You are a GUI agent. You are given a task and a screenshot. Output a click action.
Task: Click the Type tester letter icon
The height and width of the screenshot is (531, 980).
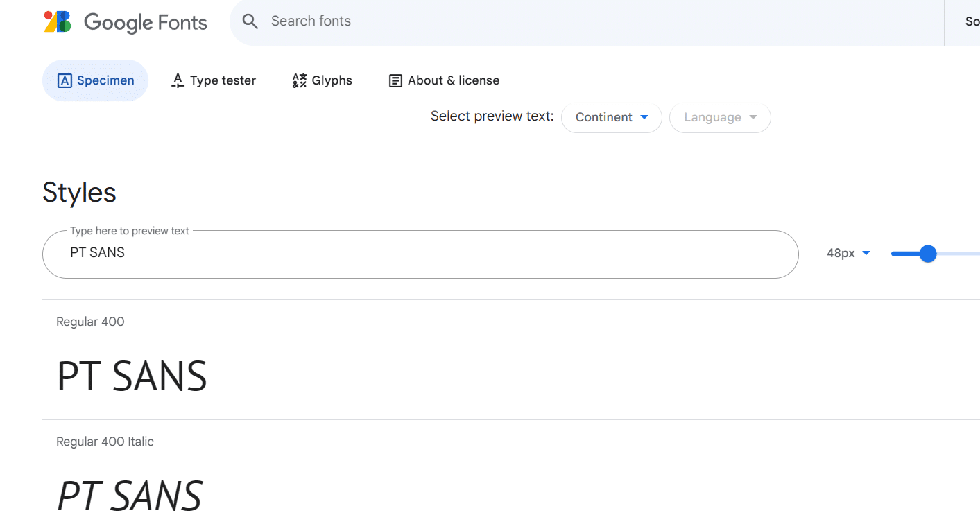(x=178, y=80)
